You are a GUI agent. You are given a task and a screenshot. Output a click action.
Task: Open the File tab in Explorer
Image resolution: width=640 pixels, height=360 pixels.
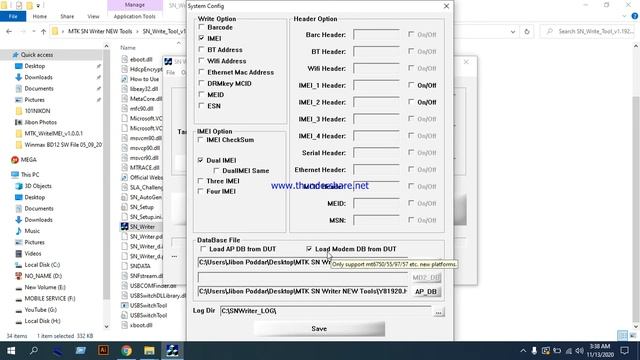coord(13,16)
